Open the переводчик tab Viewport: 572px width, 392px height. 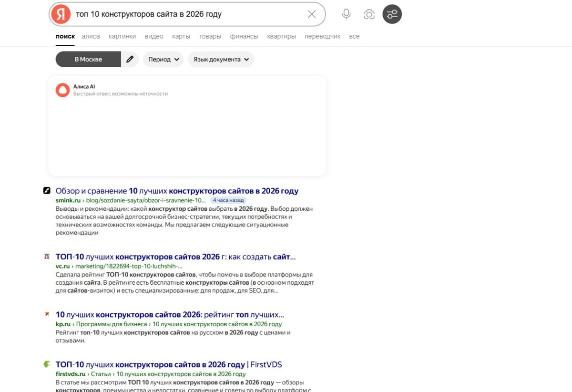pyautogui.click(x=323, y=36)
